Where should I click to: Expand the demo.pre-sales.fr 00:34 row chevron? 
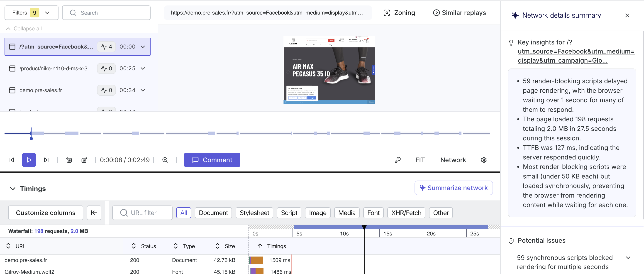click(143, 90)
